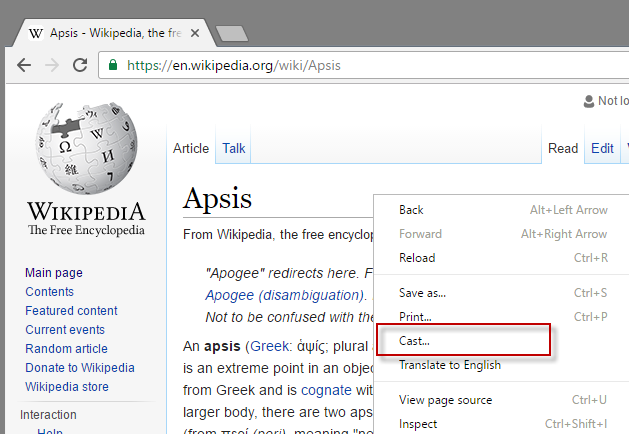Click the Wikipedia favicon on the tab
Image resolution: width=629 pixels, height=434 pixels.
36,33
